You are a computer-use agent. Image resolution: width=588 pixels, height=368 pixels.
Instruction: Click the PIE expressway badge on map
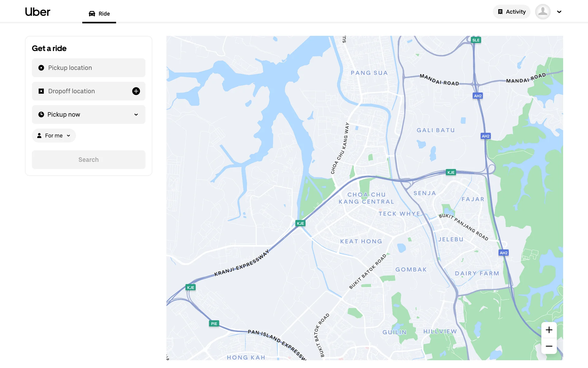click(214, 324)
